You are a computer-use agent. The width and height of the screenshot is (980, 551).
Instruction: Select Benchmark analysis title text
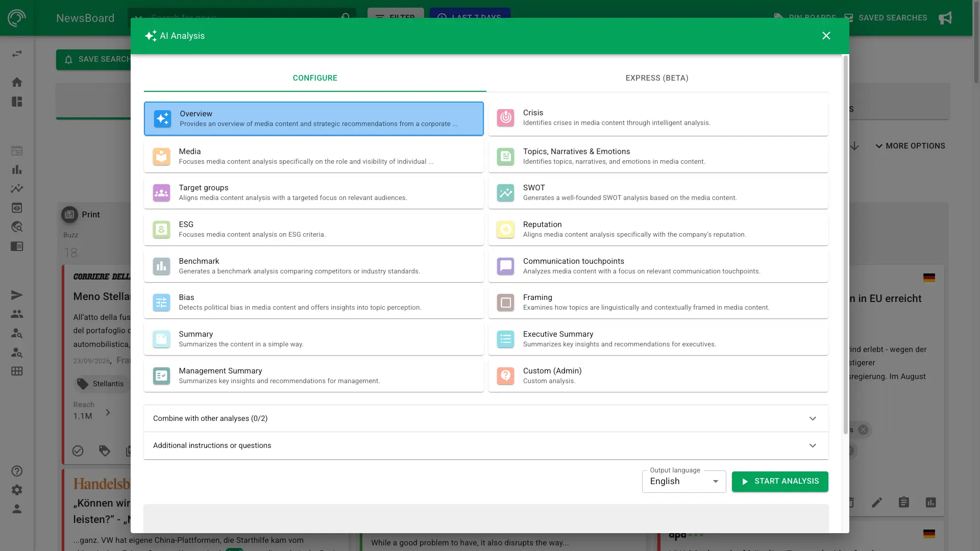(199, 261)
